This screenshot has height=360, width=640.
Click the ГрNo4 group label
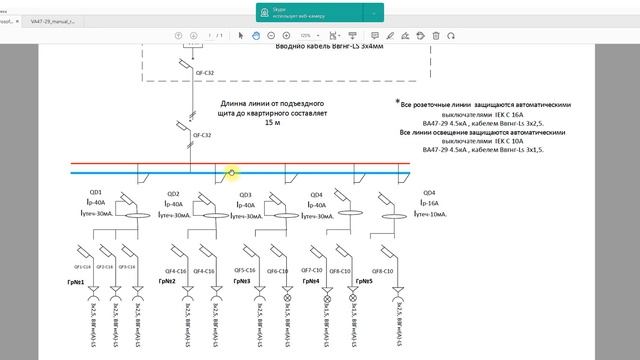pos(311,281)
